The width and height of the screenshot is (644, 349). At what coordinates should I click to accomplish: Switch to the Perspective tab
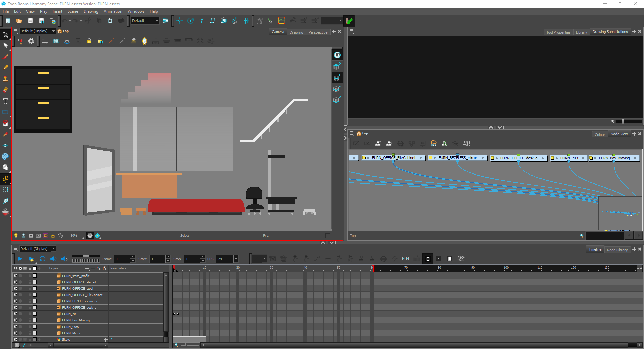(318, 32)
